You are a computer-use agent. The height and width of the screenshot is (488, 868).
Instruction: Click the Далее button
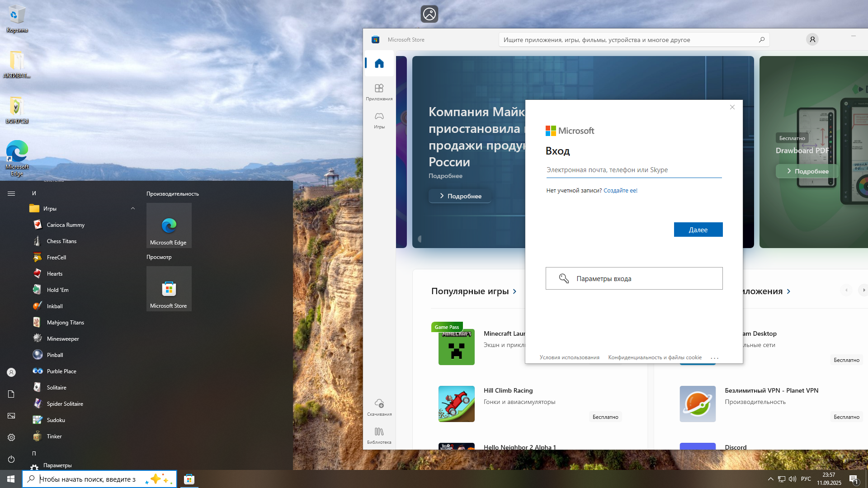698,230
